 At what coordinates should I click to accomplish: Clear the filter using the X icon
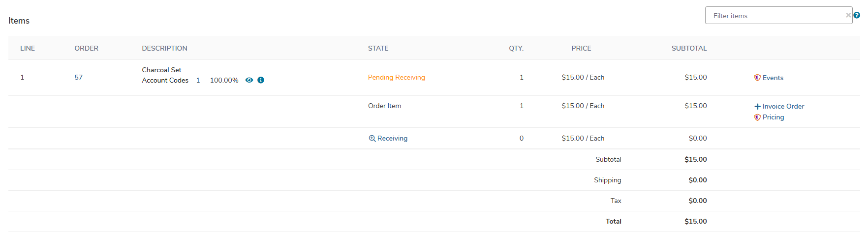pyautogui.click(x=848, y=15)
